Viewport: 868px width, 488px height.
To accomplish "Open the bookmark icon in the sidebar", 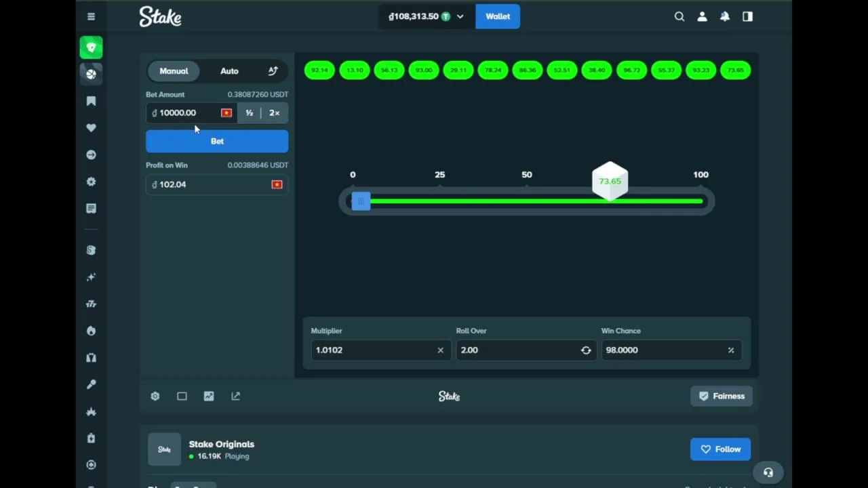I will [x=91, y=101].
